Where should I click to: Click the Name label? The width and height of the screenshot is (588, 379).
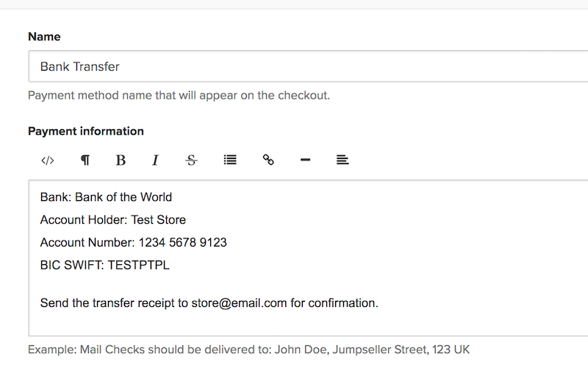click(44, 36)
